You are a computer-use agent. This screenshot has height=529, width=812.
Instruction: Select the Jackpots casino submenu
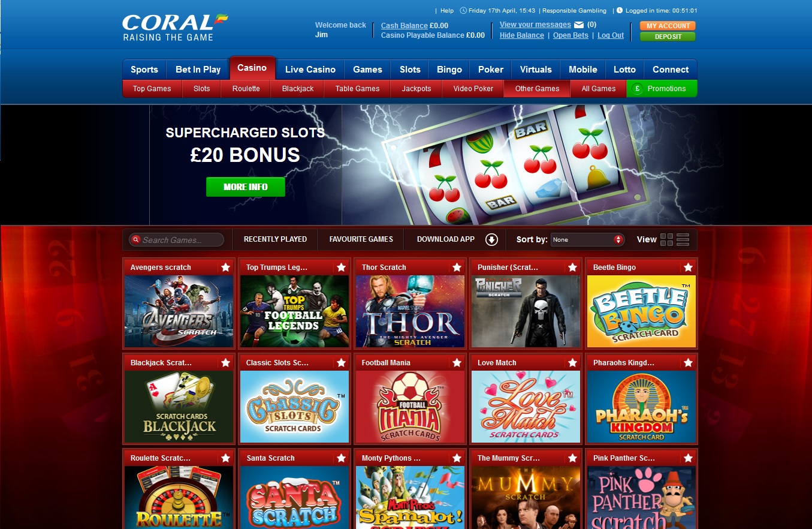(x=416, y=89)
